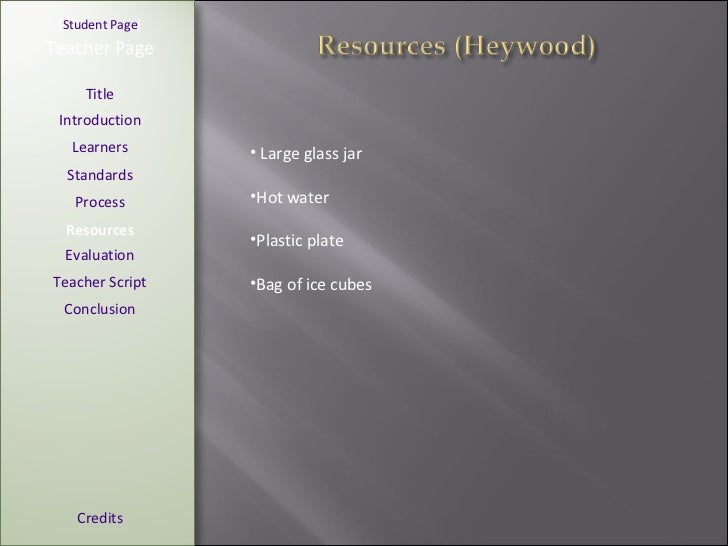The image size is (728, 546).
Task: View the Credits page
Action: coord(100,518)
